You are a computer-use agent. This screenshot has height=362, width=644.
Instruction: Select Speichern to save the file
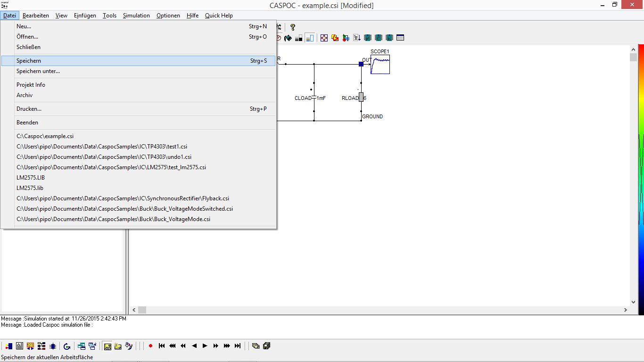139,61
